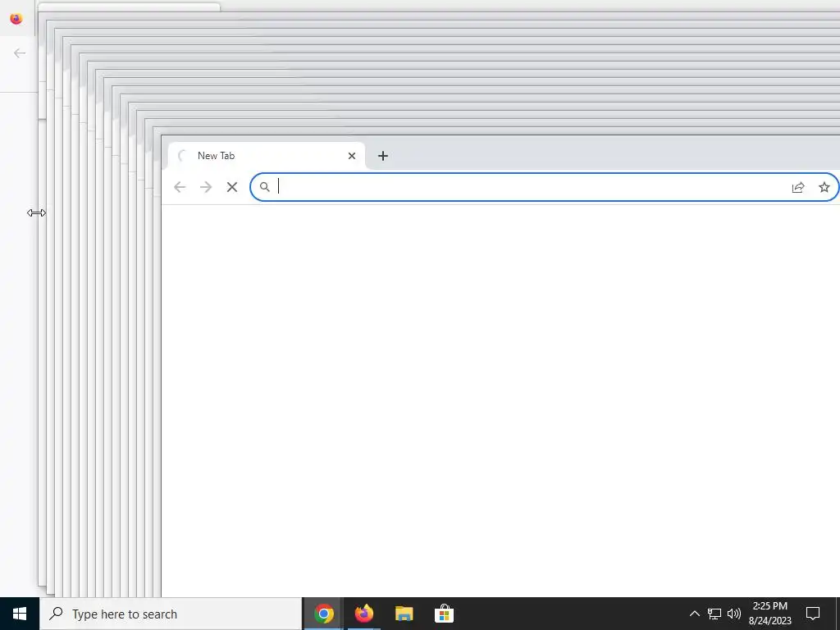Open File Explorer from the taskbar

(404, 614)
